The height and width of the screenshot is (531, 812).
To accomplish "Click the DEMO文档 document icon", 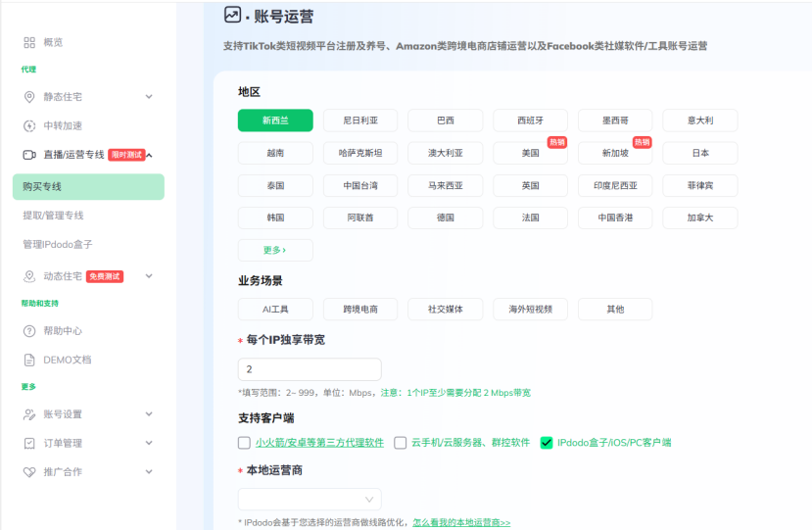I will point(29,360).
